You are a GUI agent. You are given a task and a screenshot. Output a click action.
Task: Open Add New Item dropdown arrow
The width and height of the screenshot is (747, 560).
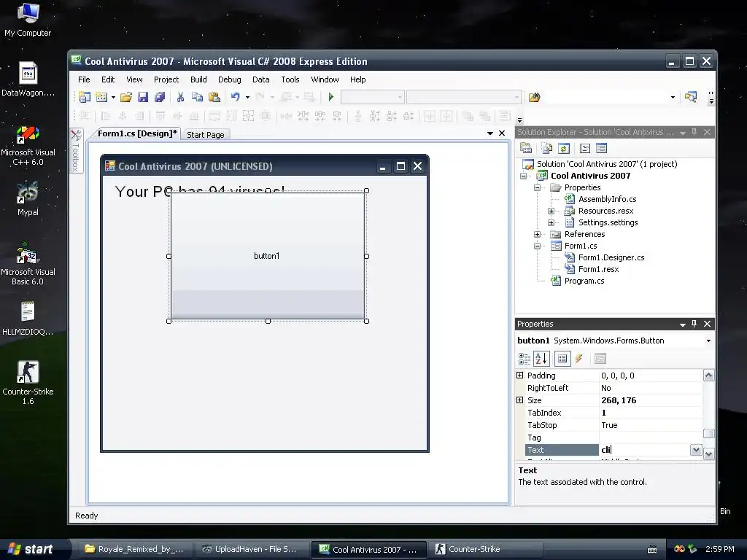click(113, 97)
